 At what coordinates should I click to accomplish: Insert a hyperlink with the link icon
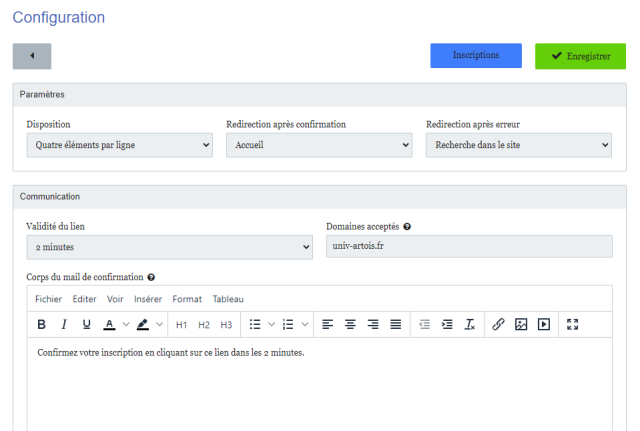point(498,324)
